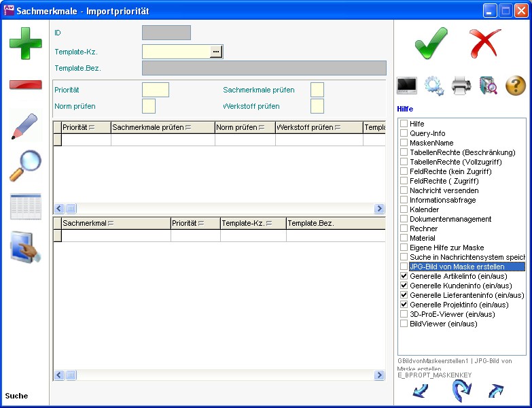The width and height of the screenshot is (532, 408).
Task: Click the green plus add record icon
Action: pyautogui.click(x=25, y=43)
